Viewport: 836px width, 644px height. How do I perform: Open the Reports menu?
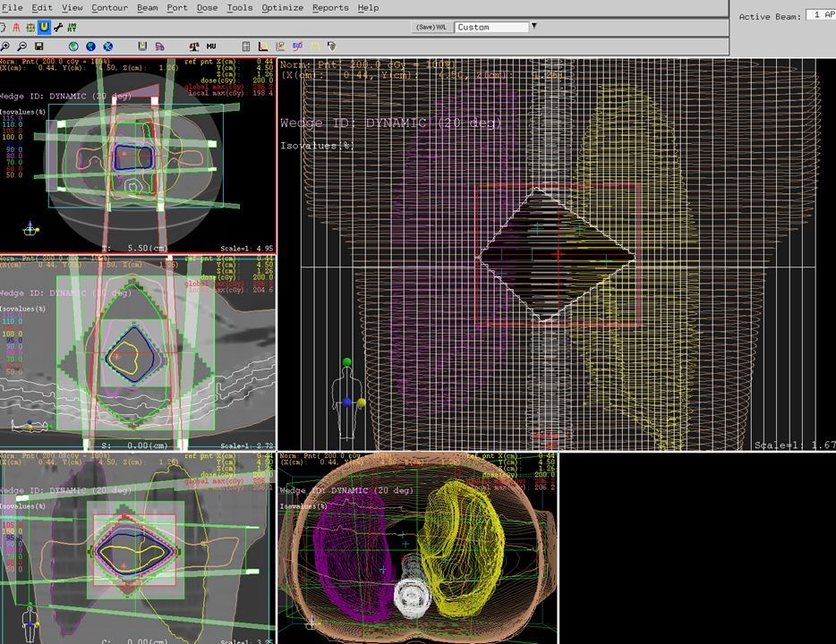click(x=330, y=7)
